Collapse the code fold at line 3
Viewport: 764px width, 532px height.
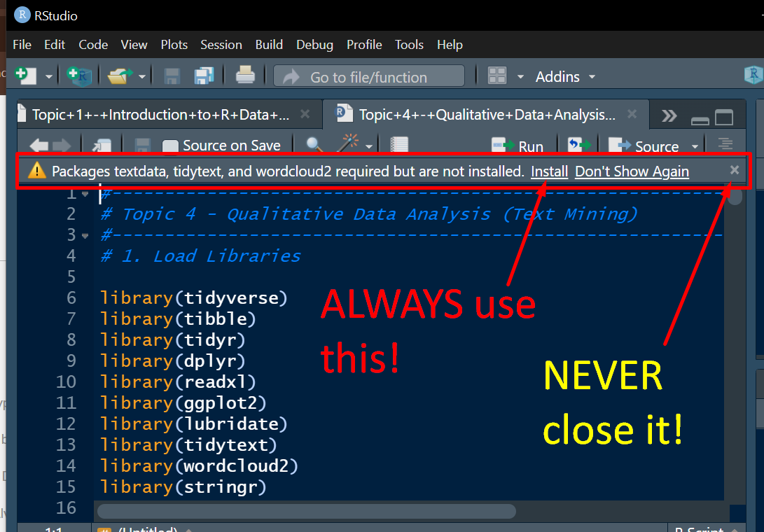tap(85, 236)
